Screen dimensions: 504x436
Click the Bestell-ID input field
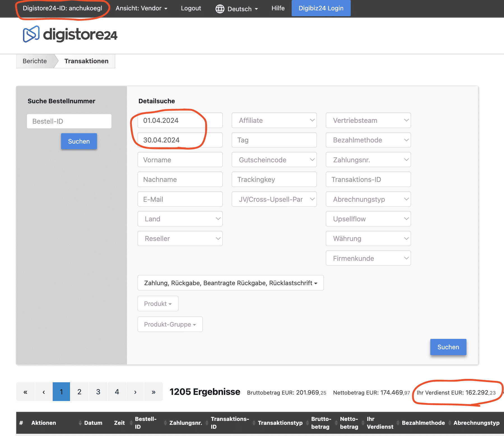pyautogui.click(x=69, y=121)
